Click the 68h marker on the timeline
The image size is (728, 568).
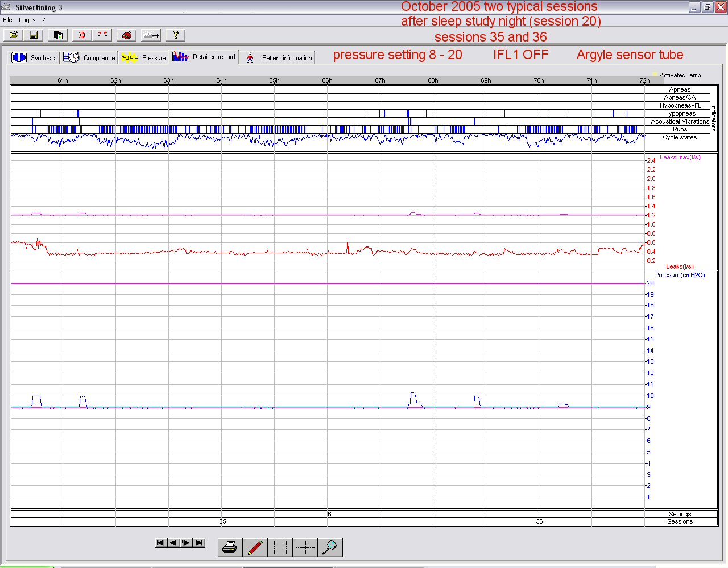click(x=433, y=80)
